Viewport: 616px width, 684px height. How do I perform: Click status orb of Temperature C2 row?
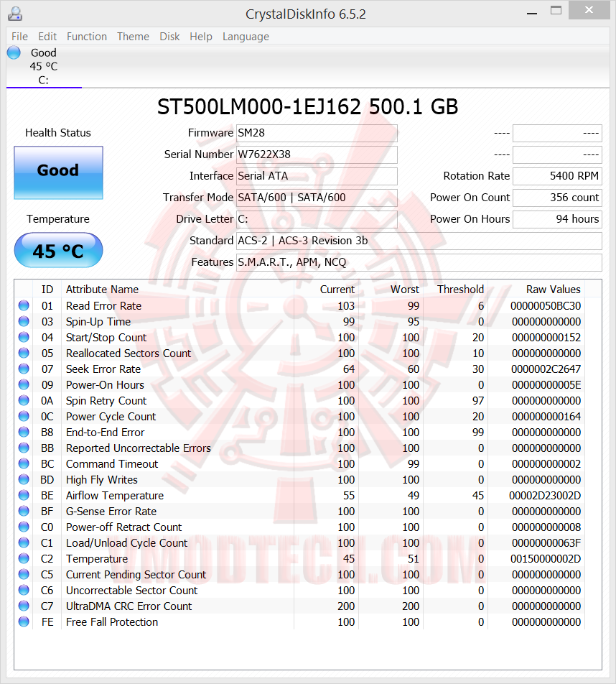[x=24, y=558]
